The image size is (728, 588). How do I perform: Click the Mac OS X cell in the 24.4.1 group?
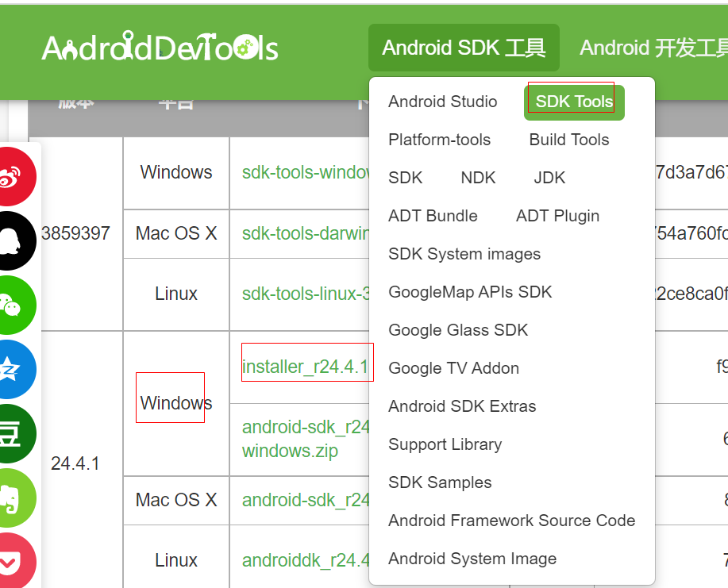click(176, 500)
